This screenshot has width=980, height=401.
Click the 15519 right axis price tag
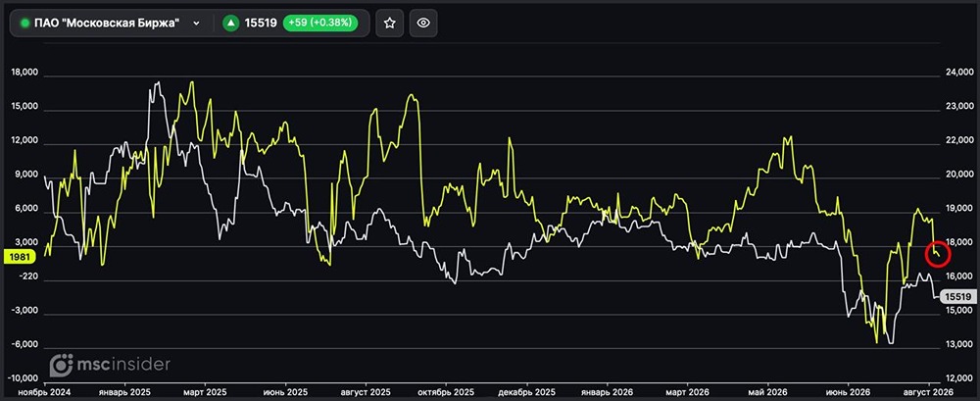click(958, 297)
